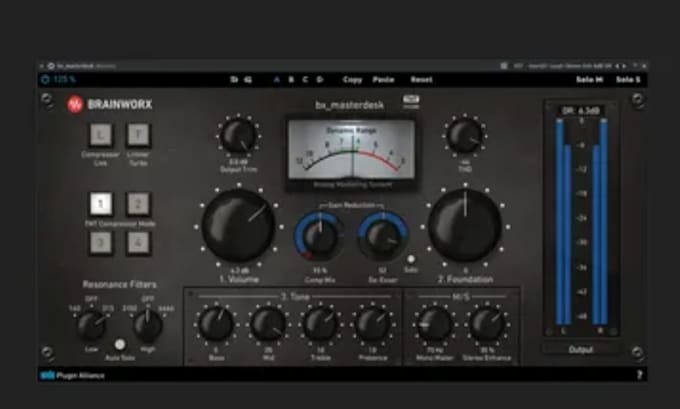Toggle the Auto Solo button
The image size is (680, 409).
point(120,344)
